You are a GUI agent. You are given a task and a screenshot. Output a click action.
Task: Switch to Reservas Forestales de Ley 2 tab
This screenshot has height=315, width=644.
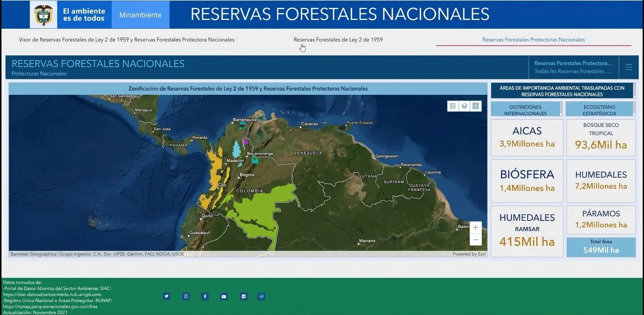338,40
